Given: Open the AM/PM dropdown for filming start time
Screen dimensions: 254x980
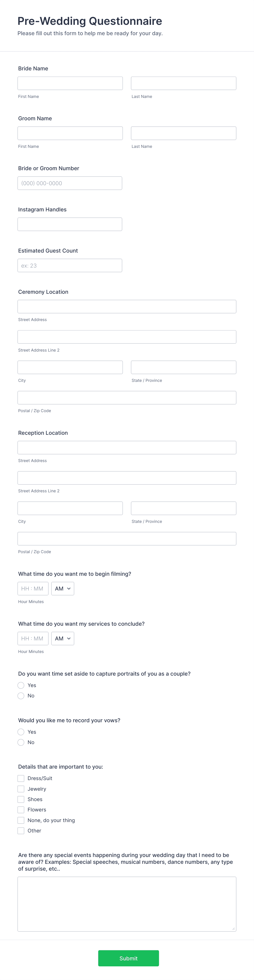Looking at the screenshot, I should tap(63, 588).
